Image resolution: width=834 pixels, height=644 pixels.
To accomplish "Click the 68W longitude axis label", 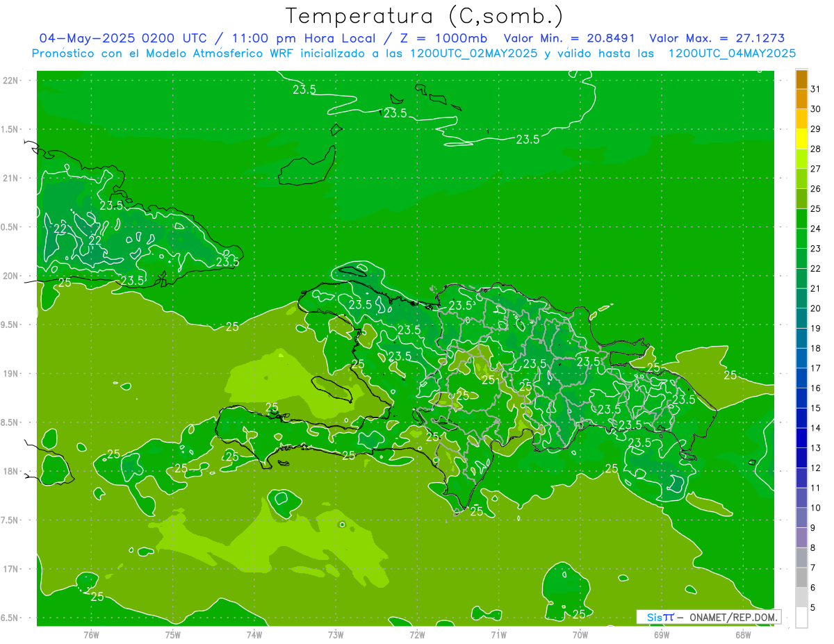I will point(743,634).
